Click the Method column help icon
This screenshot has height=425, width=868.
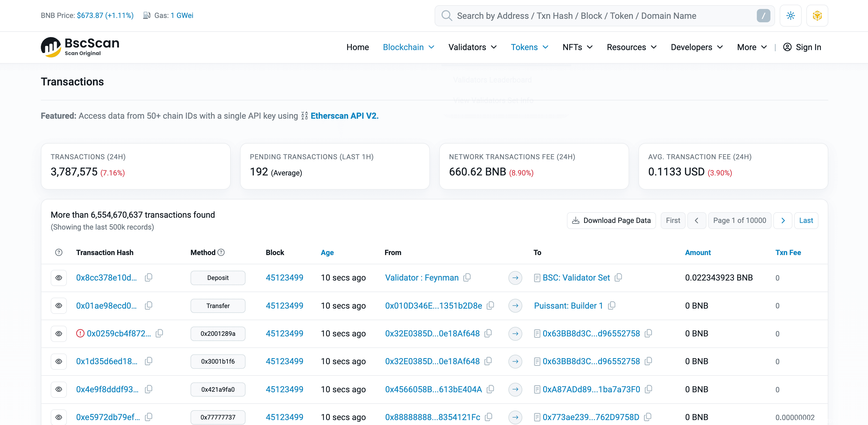point(221,252)
